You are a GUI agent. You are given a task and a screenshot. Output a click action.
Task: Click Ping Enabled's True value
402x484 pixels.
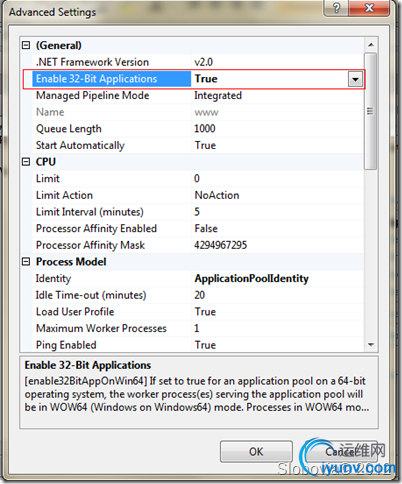(x=205, y=345)
